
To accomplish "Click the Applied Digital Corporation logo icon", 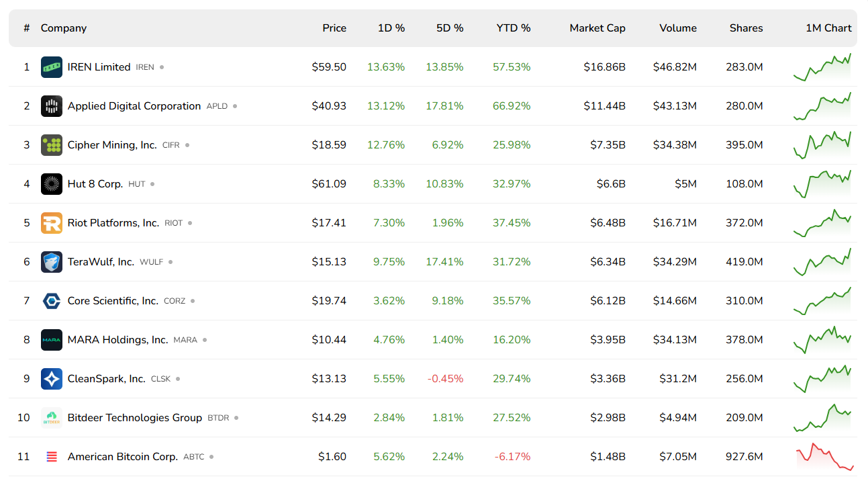I will tap(52, 106).
